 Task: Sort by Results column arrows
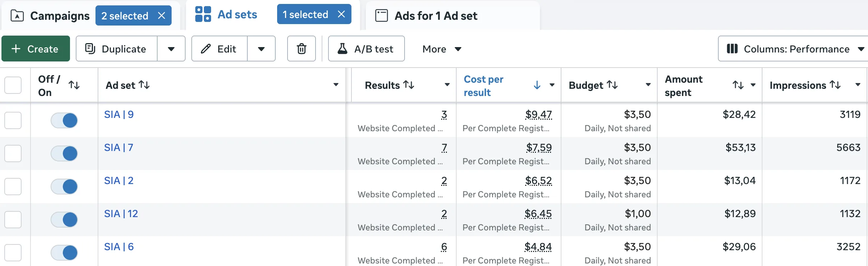409,85
